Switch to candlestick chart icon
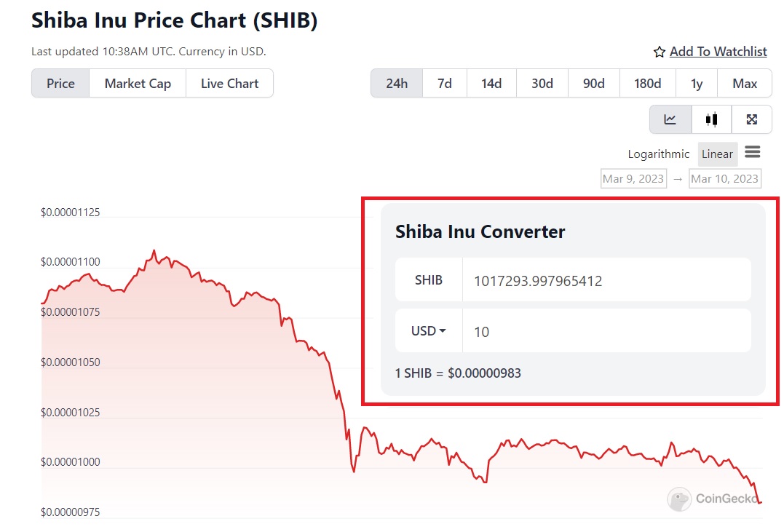This screenshot has width=784, height=532. [x=711, y=119]
